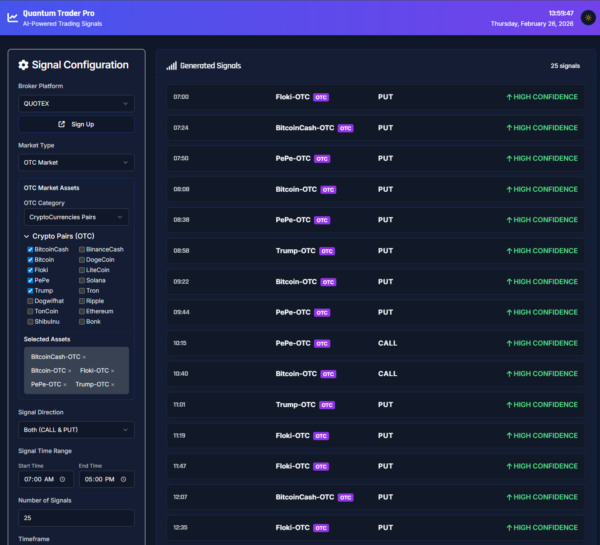Open the Broker Platform QUOTEX dropdown
Viewport: 600px width, 545px height.
[76, 102]
